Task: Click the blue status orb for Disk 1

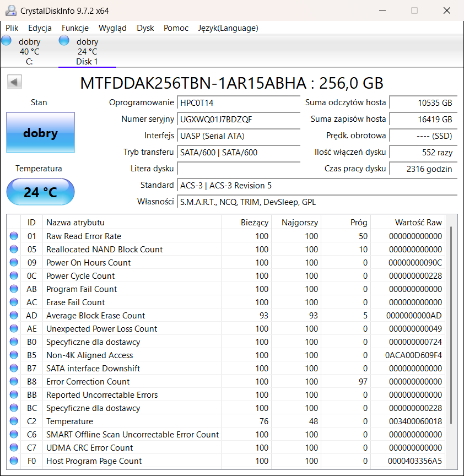Action: [x=64, y=41]
